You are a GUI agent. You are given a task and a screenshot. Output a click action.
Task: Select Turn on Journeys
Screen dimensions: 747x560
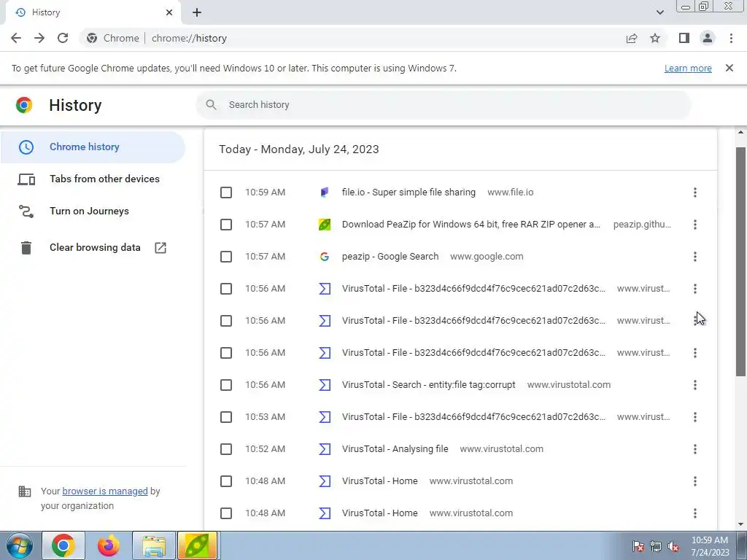(93, 211)
